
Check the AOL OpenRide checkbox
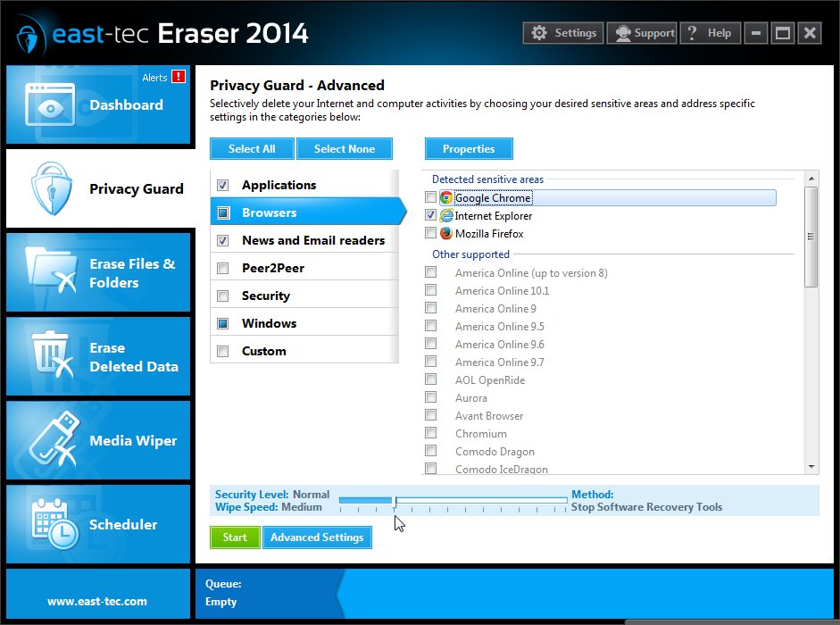pos(431,379)
